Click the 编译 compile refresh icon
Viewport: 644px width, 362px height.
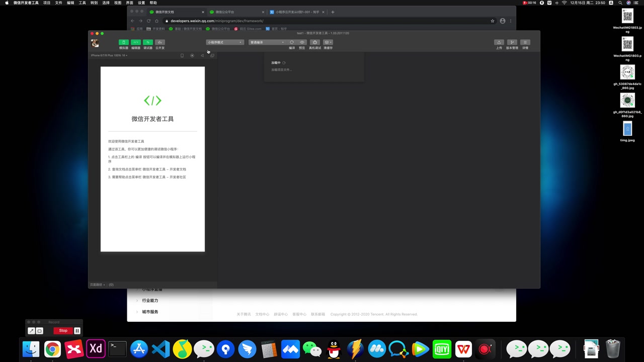(x=292, y=42)
